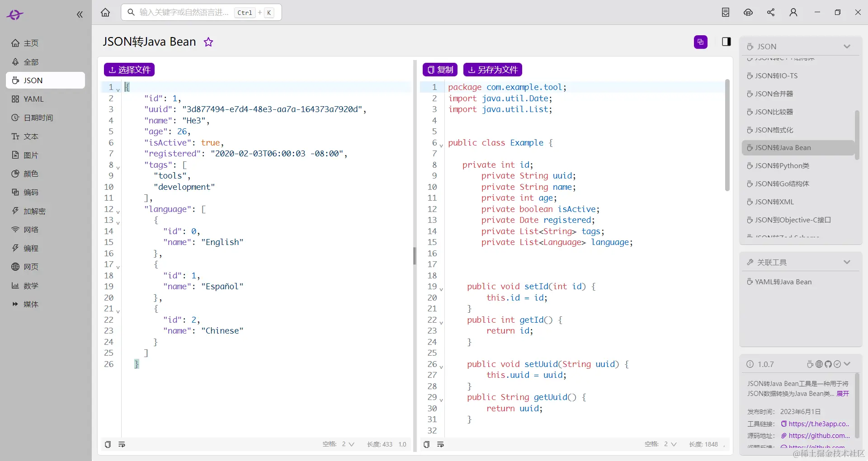Click the globe icon in the info panel

point(819,364)
